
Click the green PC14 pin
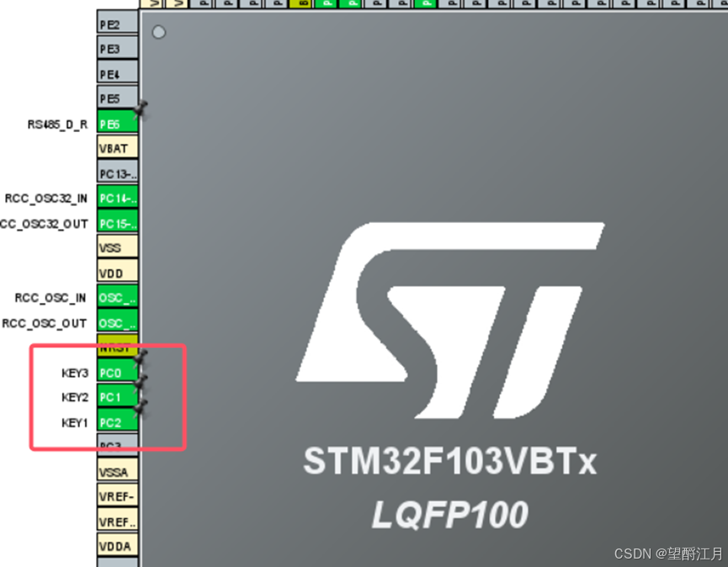(x=118, y=197)
